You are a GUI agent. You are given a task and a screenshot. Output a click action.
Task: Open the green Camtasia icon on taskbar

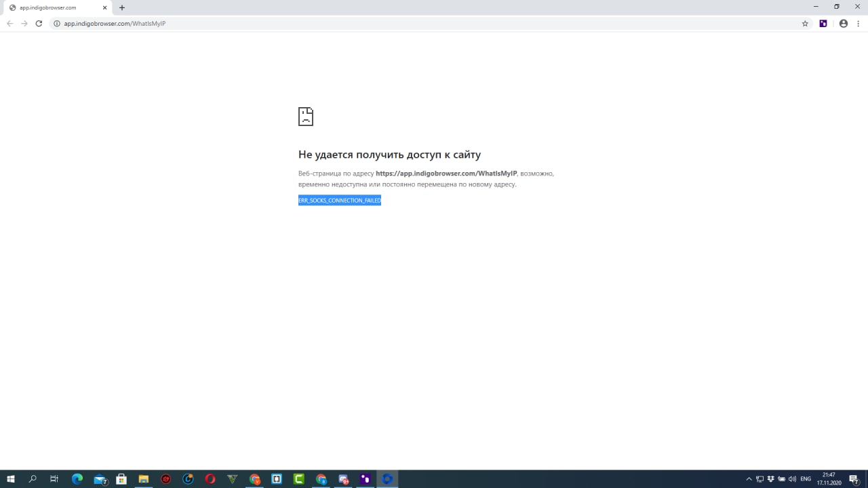299,479
